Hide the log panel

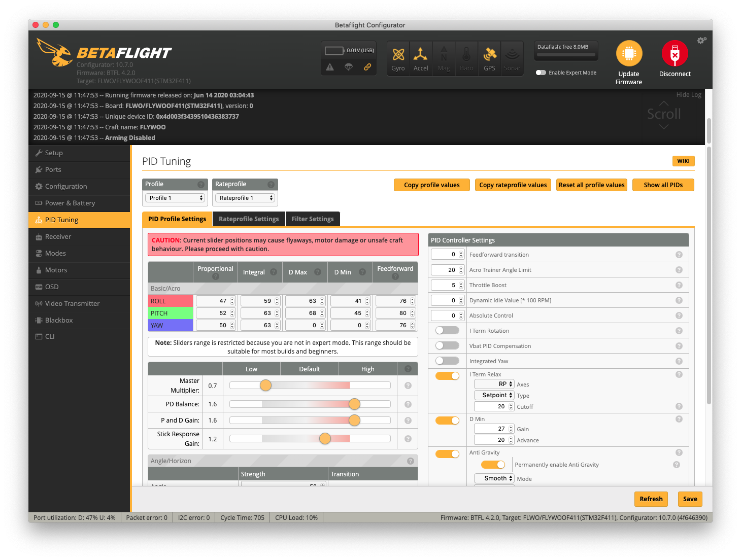tap(689, 95)
